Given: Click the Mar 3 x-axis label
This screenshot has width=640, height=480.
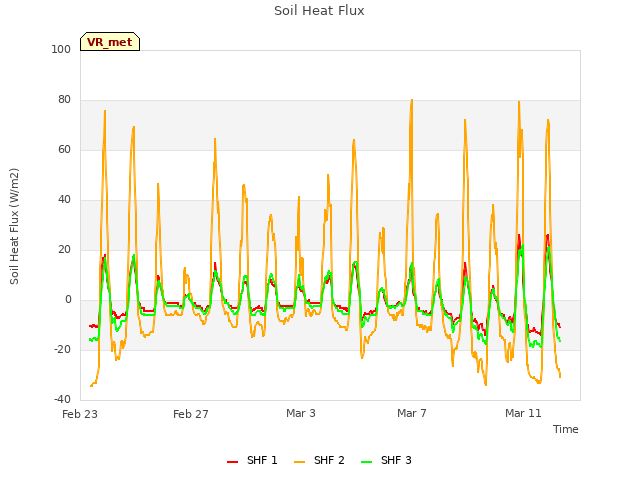Looking at the screenshot, I should 301,413.
